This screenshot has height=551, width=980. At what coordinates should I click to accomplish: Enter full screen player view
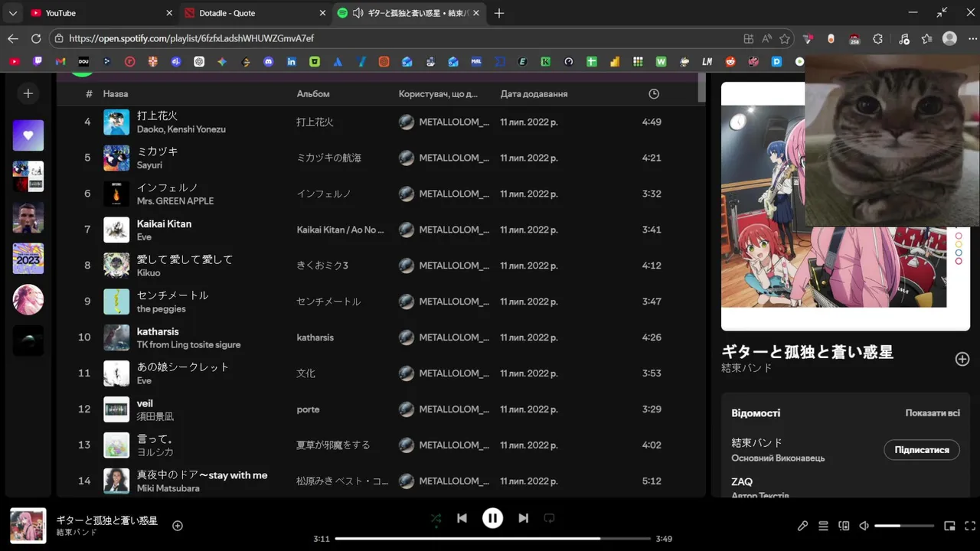(x=970, y=526)
